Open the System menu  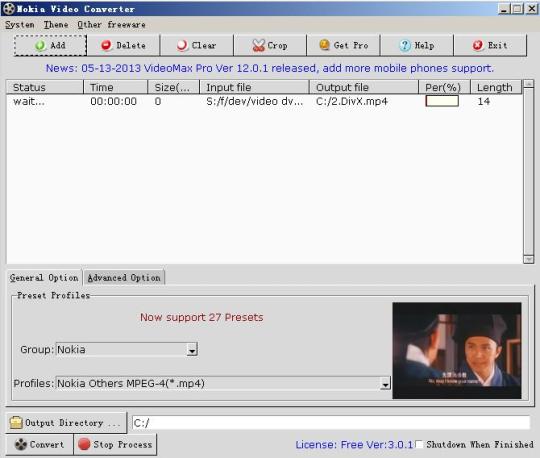coord(20,25)
